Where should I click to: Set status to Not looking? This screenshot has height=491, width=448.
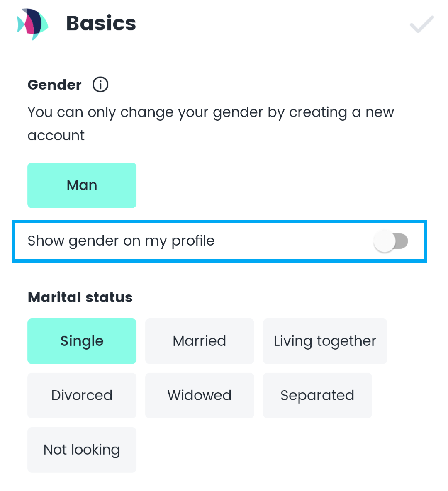pos(82,450)
